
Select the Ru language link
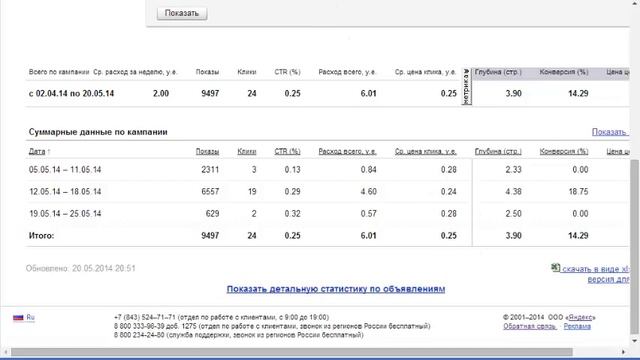tap(30, 317)
